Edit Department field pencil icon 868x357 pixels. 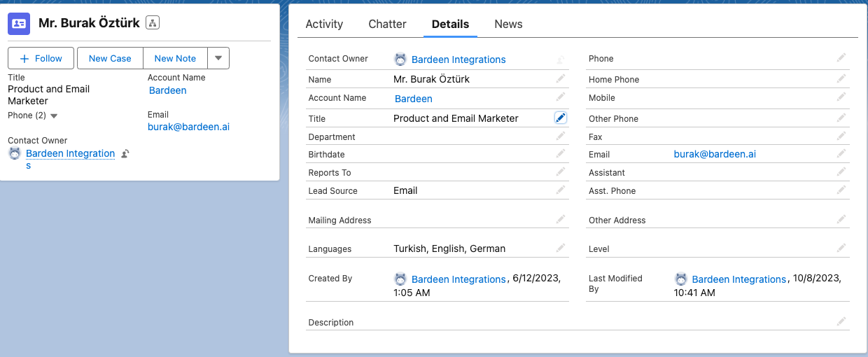tap(561, 136)
